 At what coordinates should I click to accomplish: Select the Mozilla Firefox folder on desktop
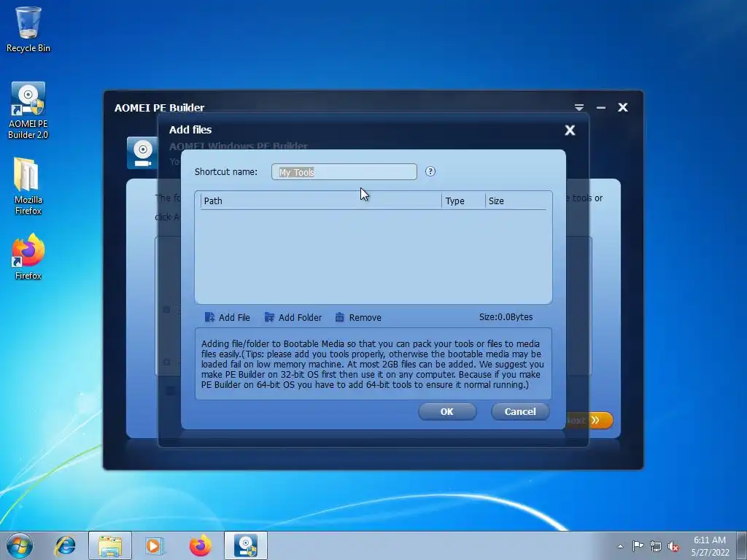[28, 186]
